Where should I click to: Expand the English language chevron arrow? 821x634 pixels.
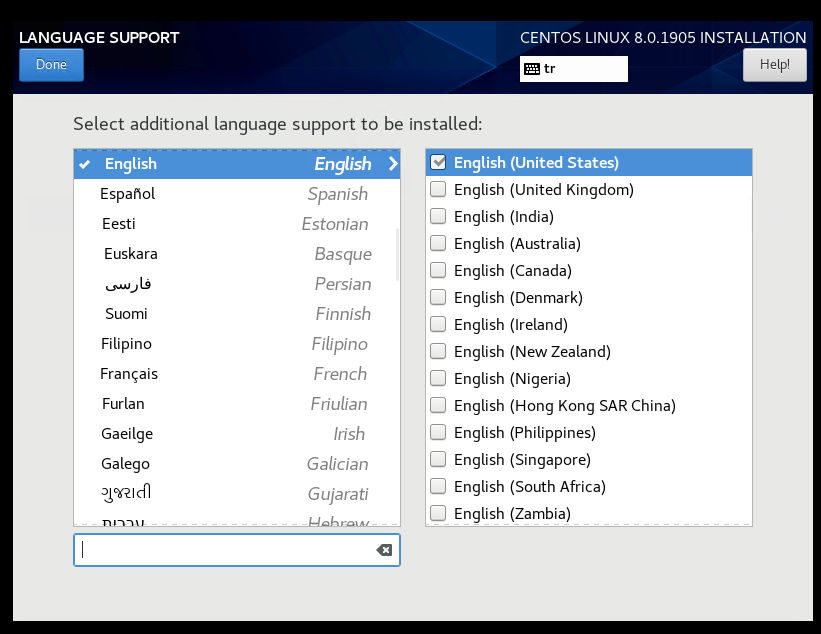pyautogui.click(x=393, y=164)
